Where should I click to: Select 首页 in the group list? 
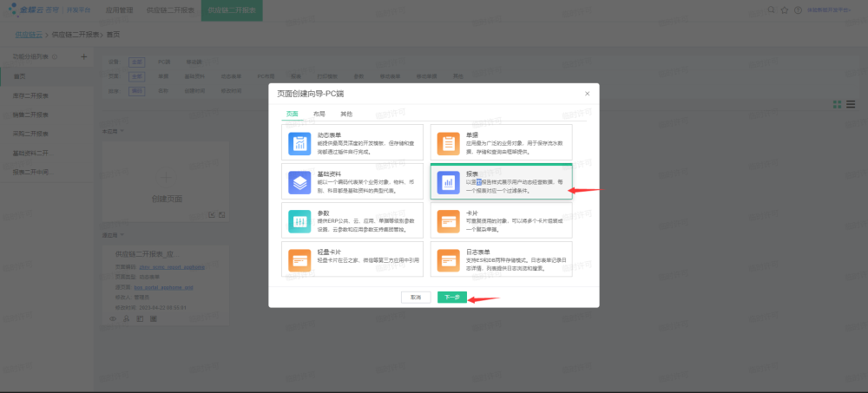pyautogui.click(x=47, y=76)
